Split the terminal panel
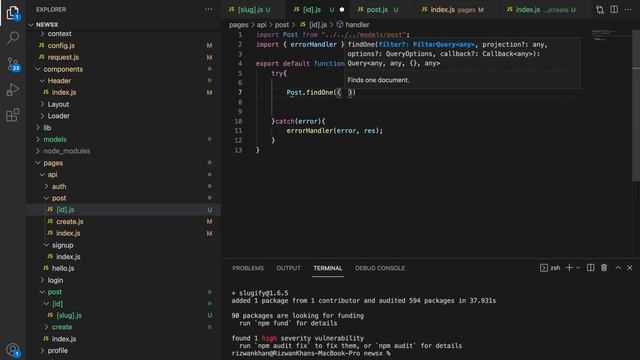The image size is (640, 360). tap(590, 268)
